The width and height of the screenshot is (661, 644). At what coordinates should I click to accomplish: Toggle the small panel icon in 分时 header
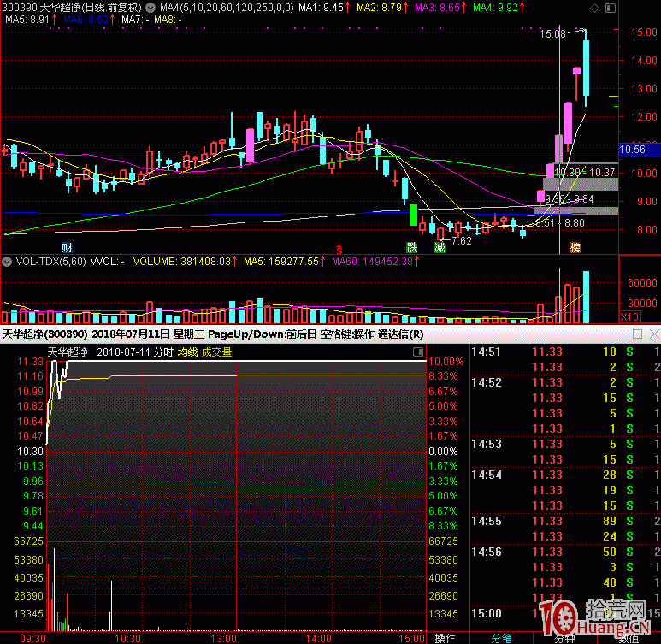point(418,352)
